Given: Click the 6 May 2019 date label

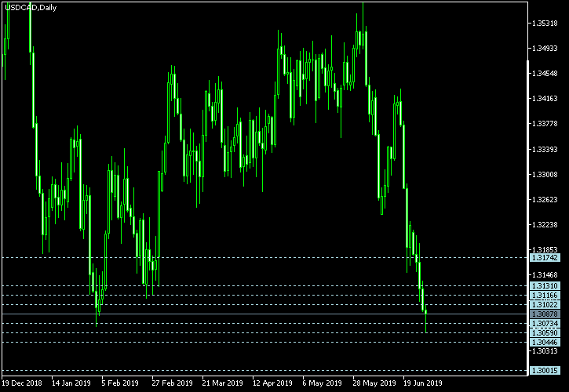Looking at the screenshot, I should click(x=323, y=383).
